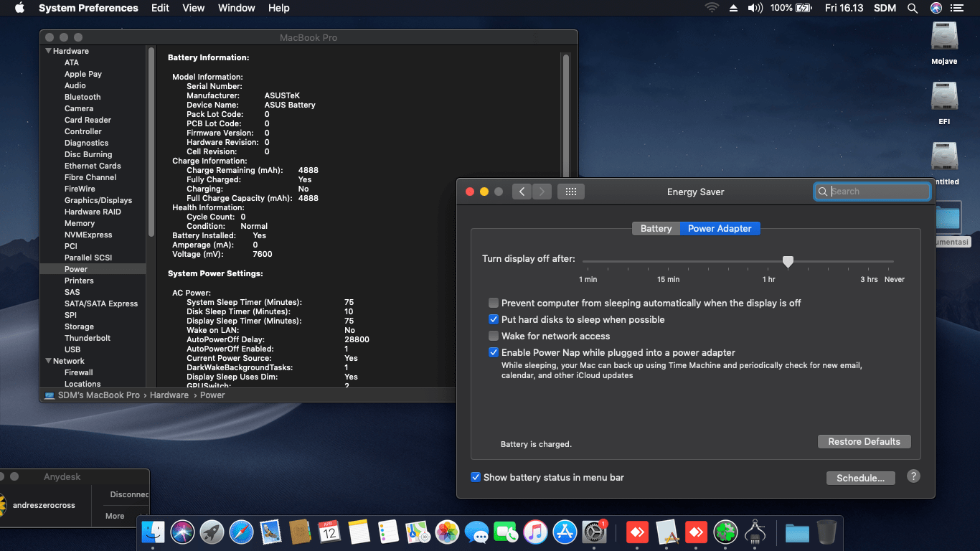
Task: Open the Apple menu
Action: 19,8
